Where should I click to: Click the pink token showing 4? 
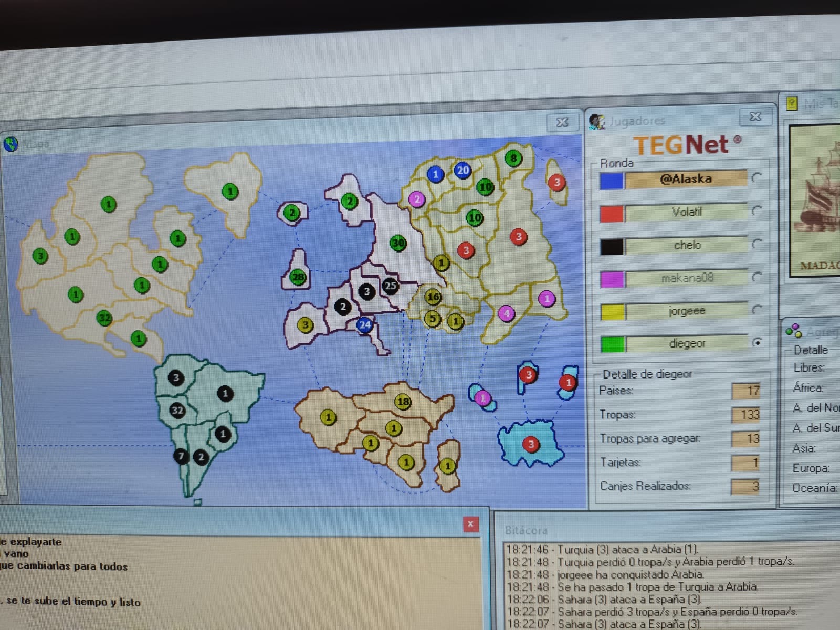[x=506, y=314]
